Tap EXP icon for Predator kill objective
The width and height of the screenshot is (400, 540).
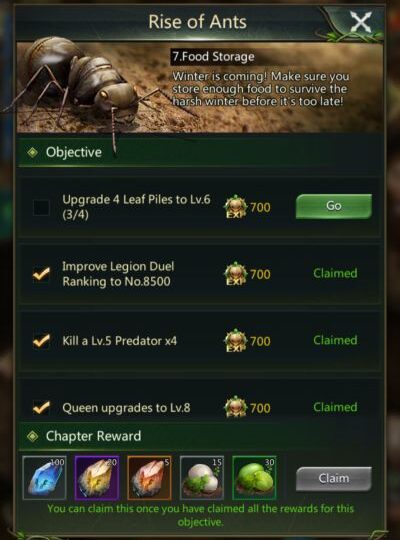click(236, 341)
